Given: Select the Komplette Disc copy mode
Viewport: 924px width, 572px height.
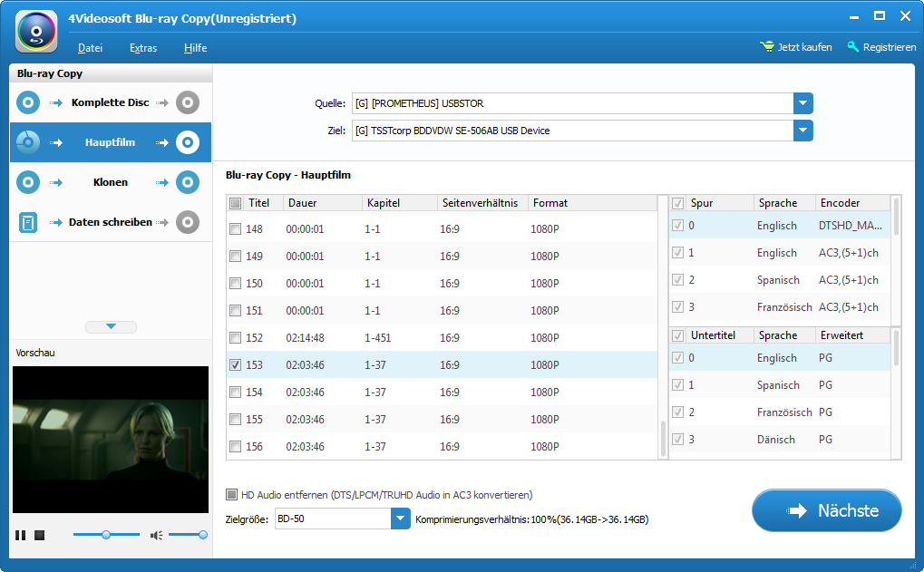Looking at the screenshot, I should click(x=110, y=102).
